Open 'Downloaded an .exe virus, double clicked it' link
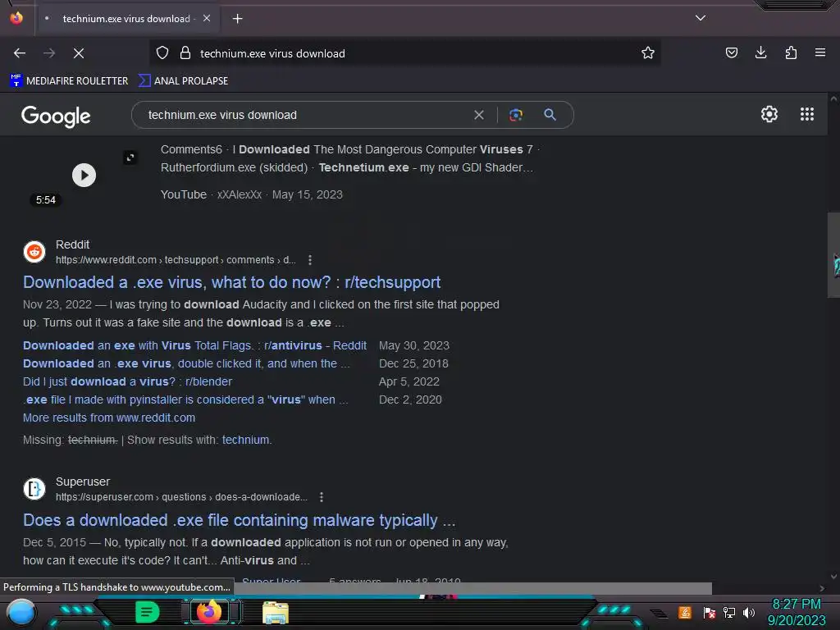The height and width of the screenshot is (630, 840). (186, 363)
